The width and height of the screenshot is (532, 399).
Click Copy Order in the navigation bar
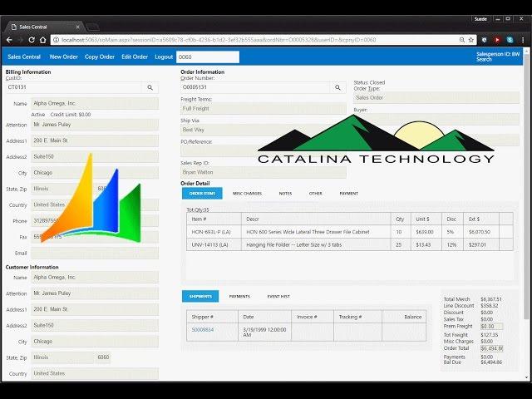tap(100, 57)
